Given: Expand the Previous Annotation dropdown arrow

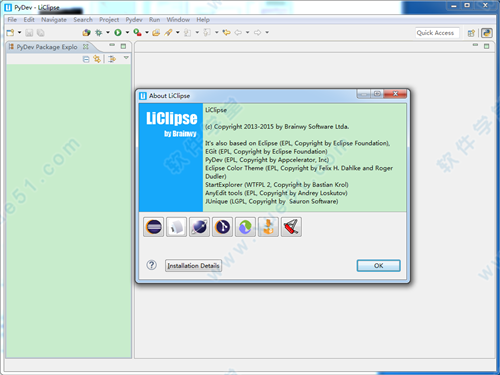Looking at the screenshot, I should coord(216,32).
